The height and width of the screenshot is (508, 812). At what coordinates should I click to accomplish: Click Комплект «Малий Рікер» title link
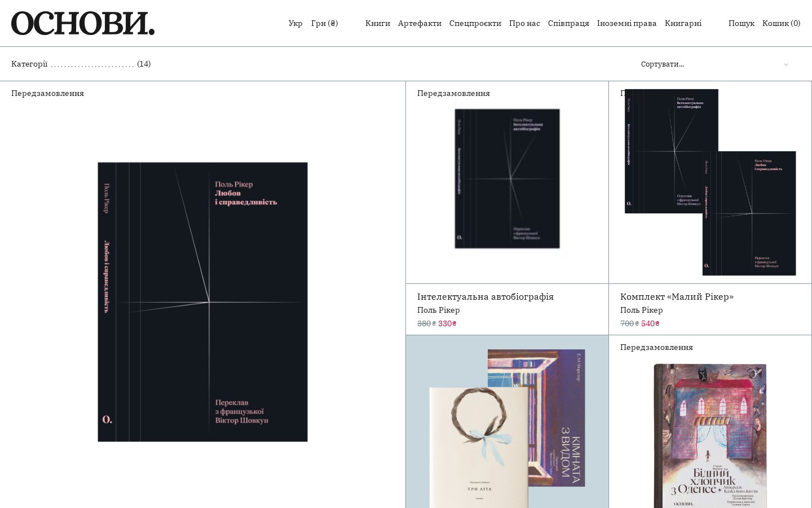[677, 297]
